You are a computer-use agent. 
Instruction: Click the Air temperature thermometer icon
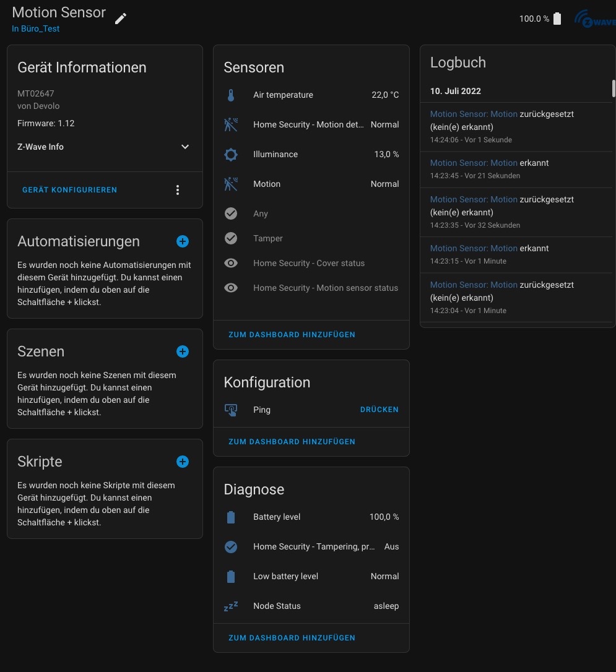231,95
